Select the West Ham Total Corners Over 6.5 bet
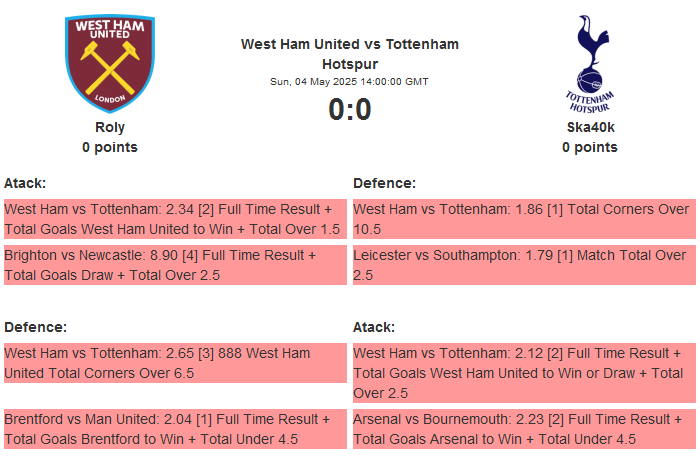 pos(174,363)
